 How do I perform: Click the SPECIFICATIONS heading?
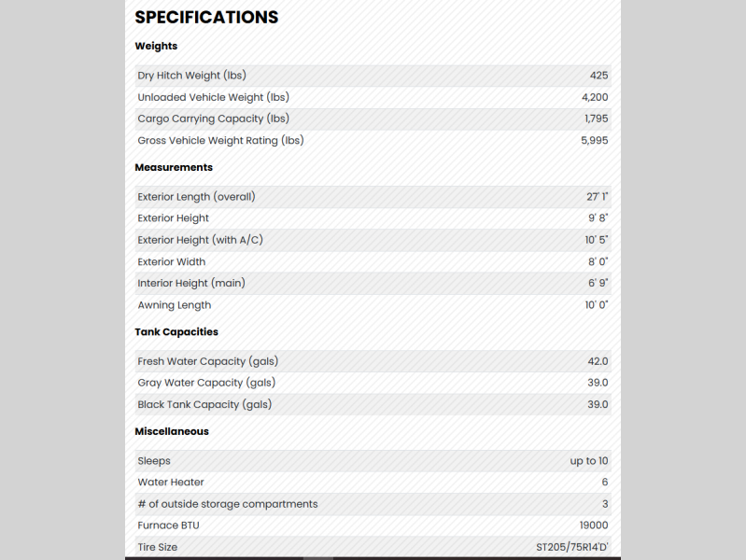point(206,18)
